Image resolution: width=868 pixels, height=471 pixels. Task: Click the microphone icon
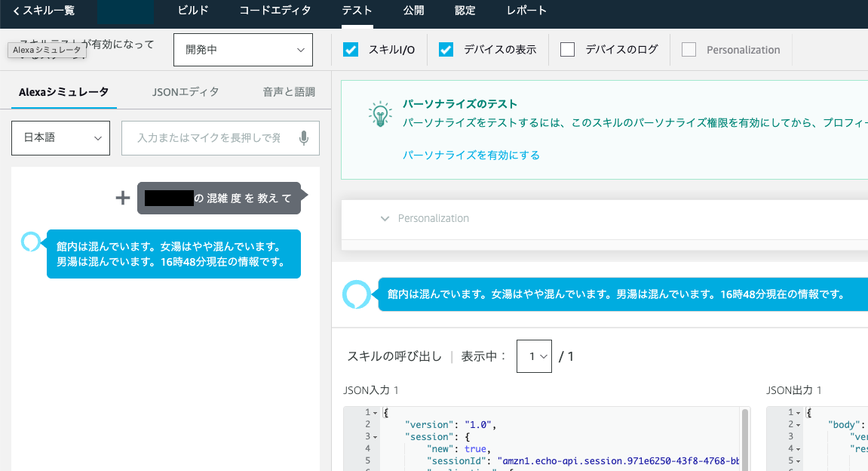coord(303,138)
